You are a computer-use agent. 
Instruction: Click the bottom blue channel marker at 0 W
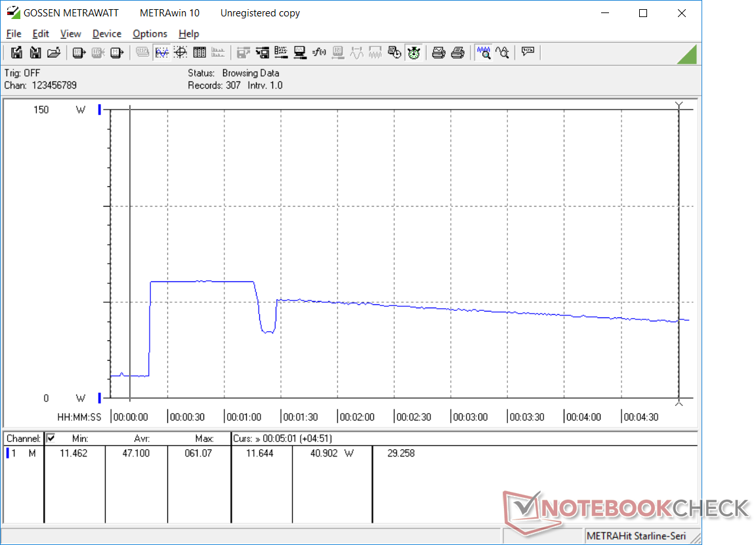click(100, 398)
